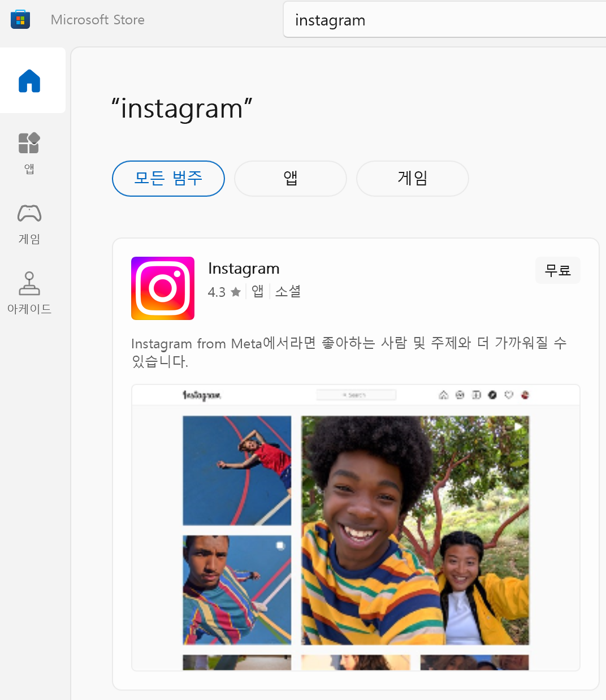Click the 무료 (Free) button
Screen dimensions: 606x700
click(558, 270)
